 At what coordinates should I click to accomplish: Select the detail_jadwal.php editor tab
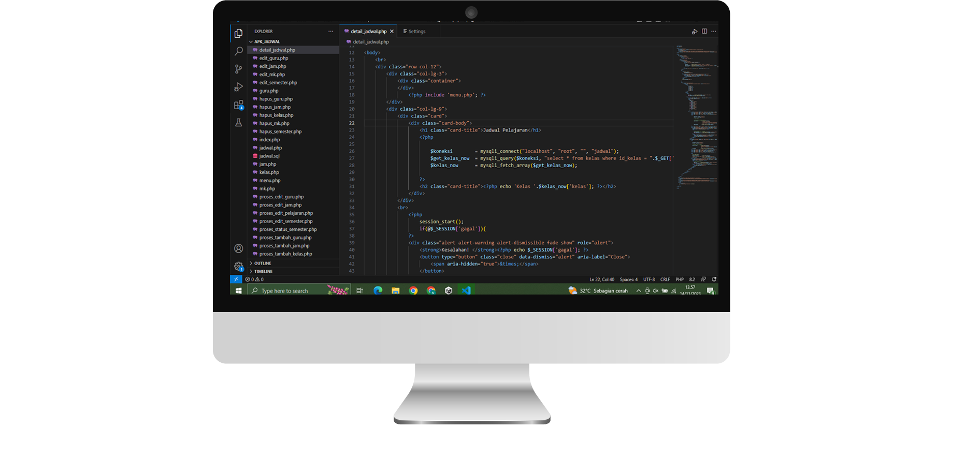pos(368,31)
